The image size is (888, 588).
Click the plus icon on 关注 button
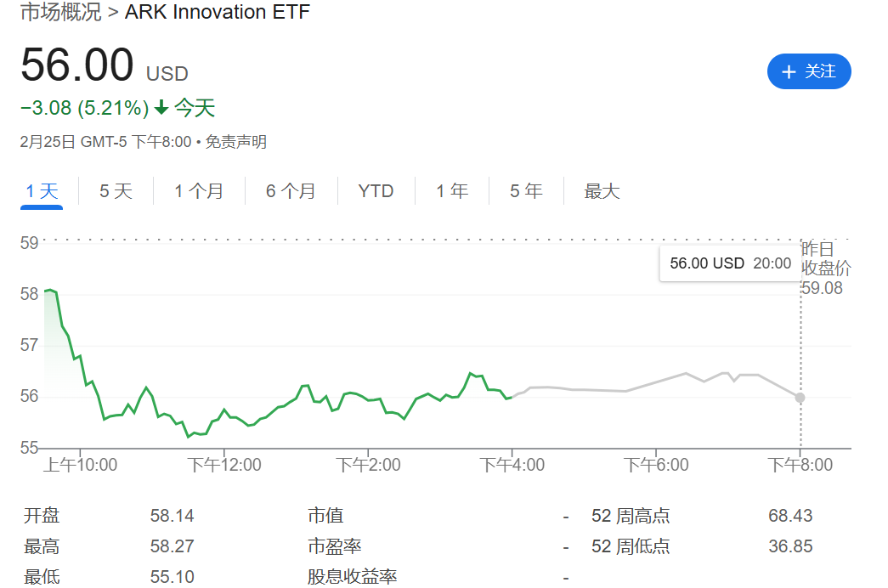coord(789,72)
